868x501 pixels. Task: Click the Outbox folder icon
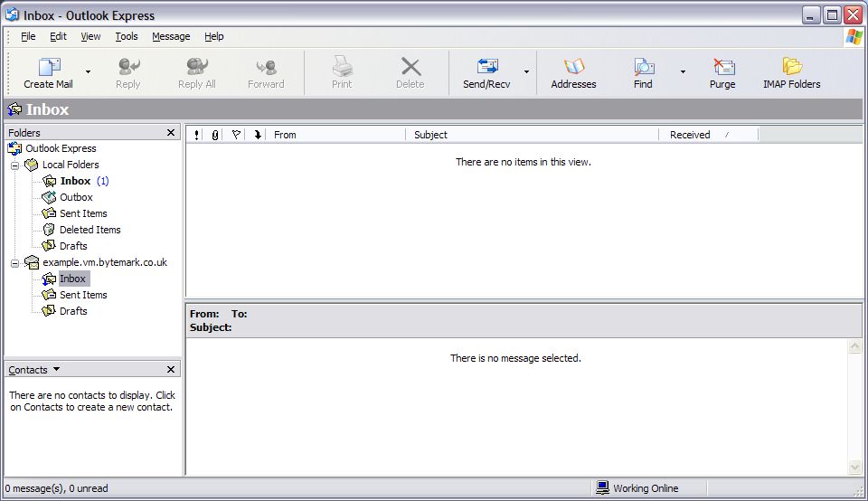pyautogui.click(x=49, y=197)
